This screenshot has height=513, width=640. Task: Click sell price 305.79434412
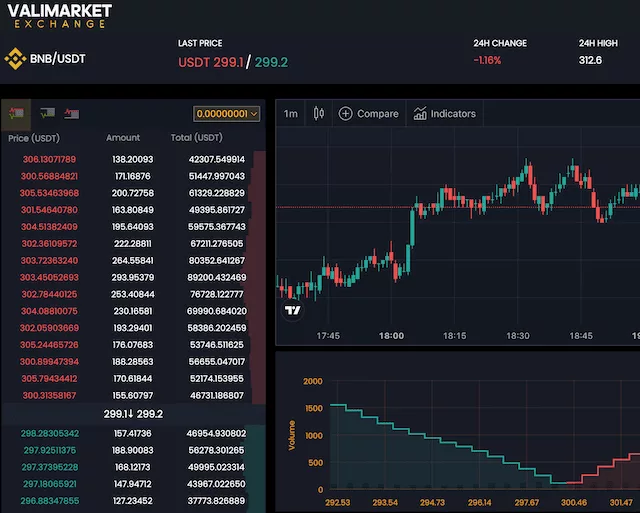click(49, 379)
